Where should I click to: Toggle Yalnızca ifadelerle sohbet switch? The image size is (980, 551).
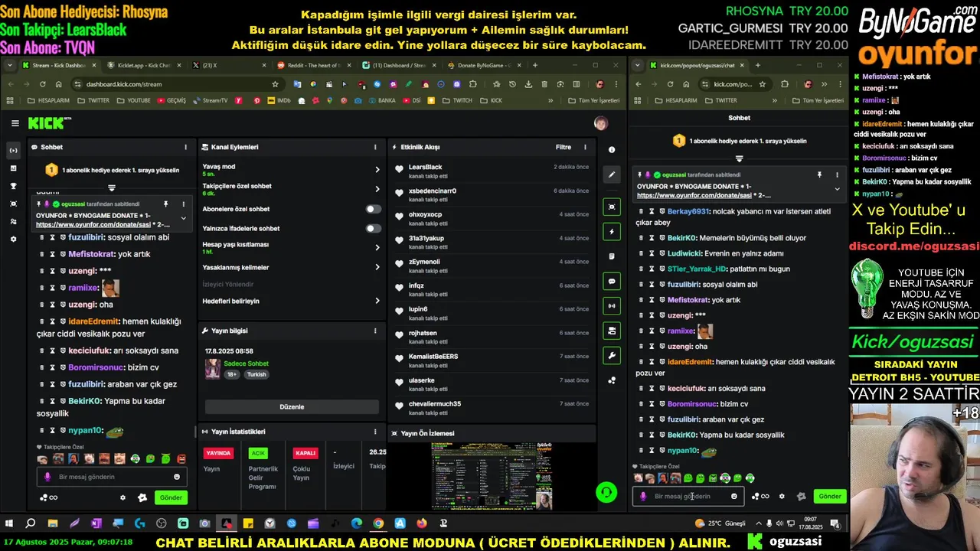[x=373, y=228]
